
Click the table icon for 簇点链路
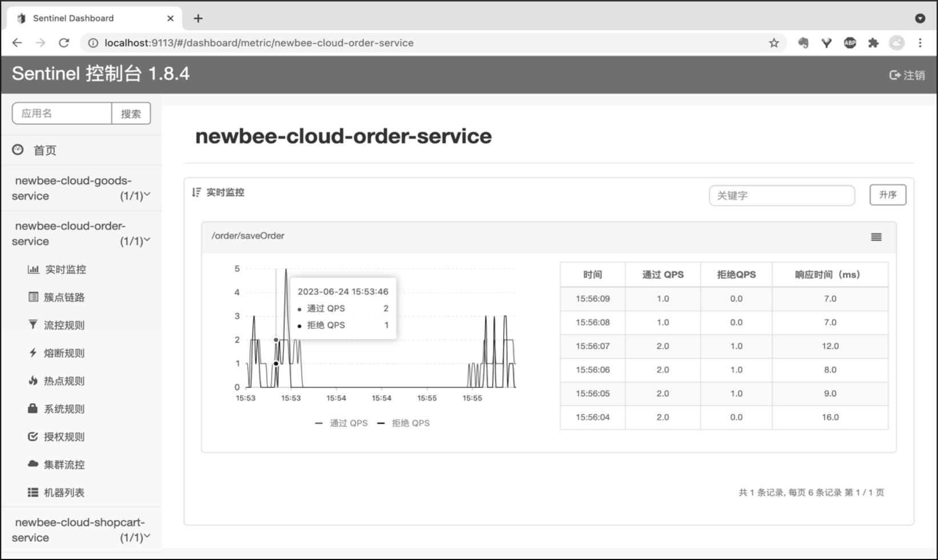coord(33,297)
